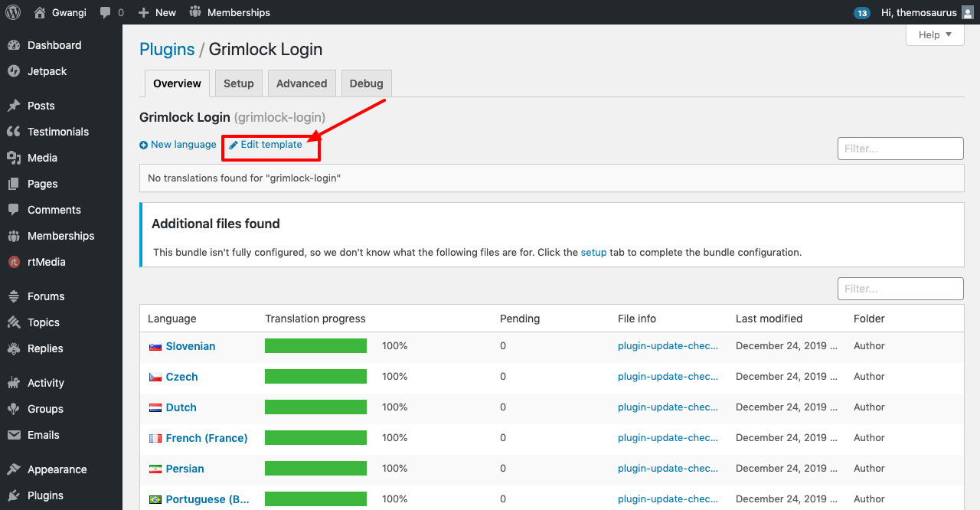Open the Media library sidebar icon

coord(14,158)
